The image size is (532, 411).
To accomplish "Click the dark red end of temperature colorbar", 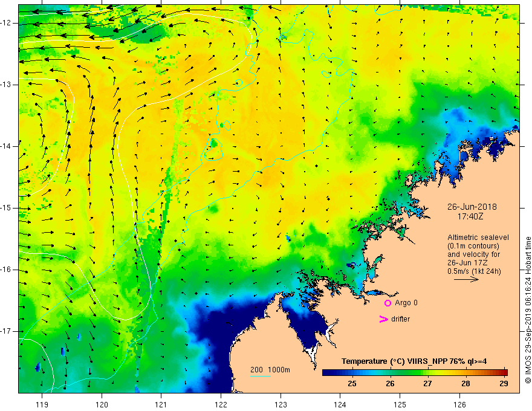I will pyautogui.click(x=503, y=373).
